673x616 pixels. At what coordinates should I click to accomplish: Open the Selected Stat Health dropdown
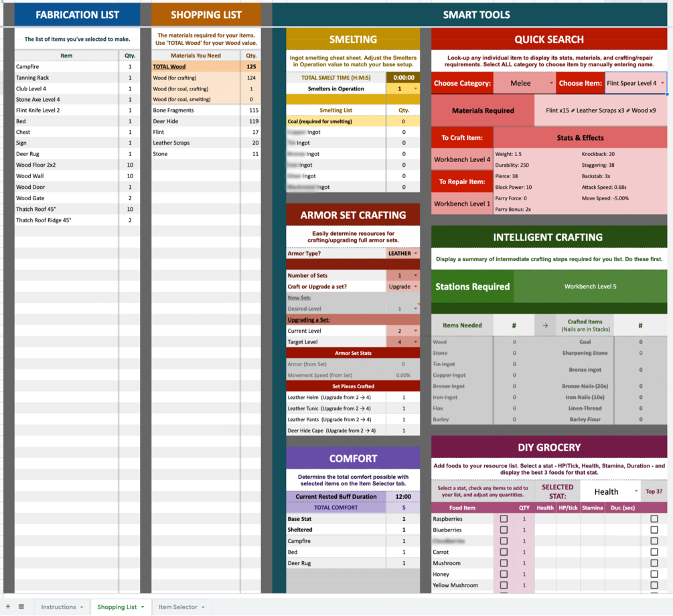click(x=636, y=491)
